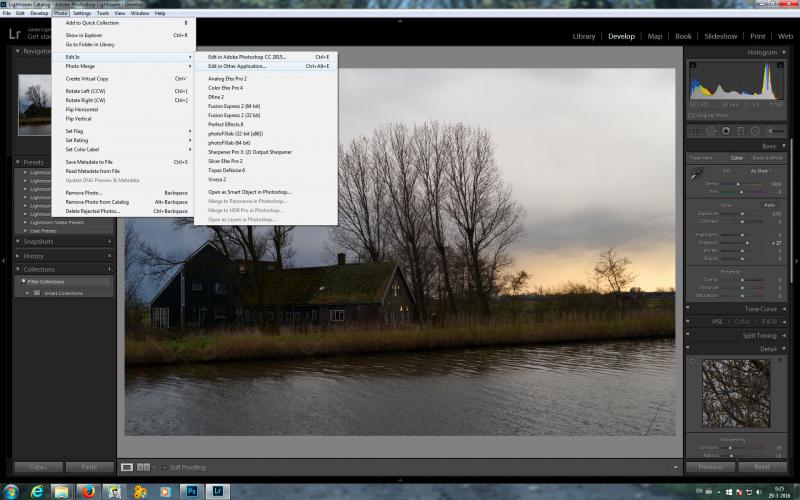
Task: Open Windows Explorer folder in taskbar
Action: click(x=62, y=491)
